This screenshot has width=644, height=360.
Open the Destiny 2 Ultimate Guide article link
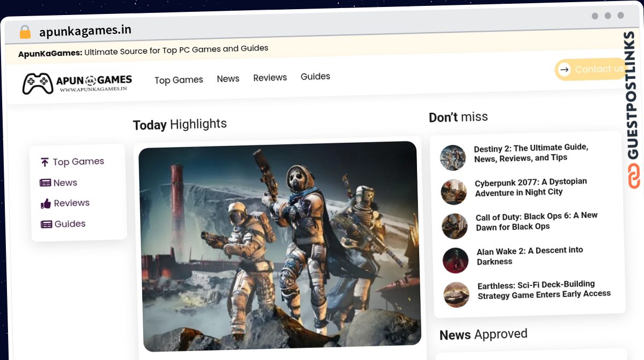pyautogui.click(x=531, y=153)
